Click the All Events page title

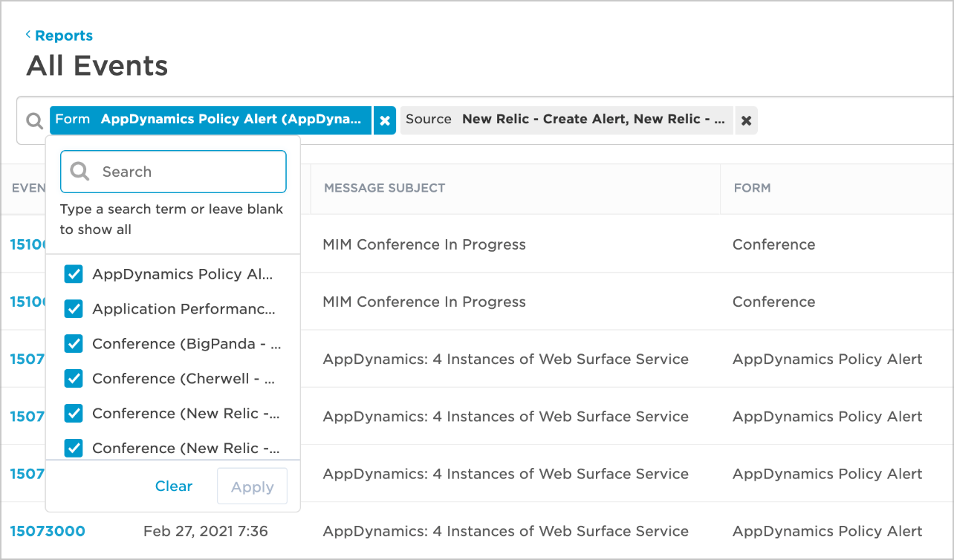(97, 65)
